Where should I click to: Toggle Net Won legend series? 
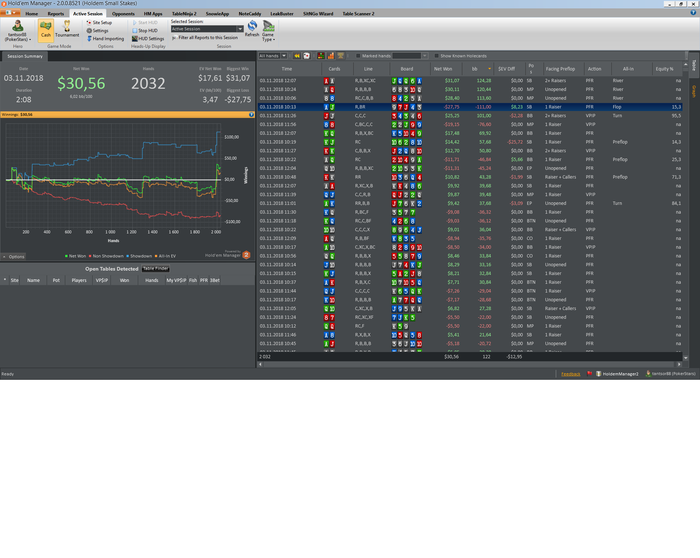[x=75, y=256]
